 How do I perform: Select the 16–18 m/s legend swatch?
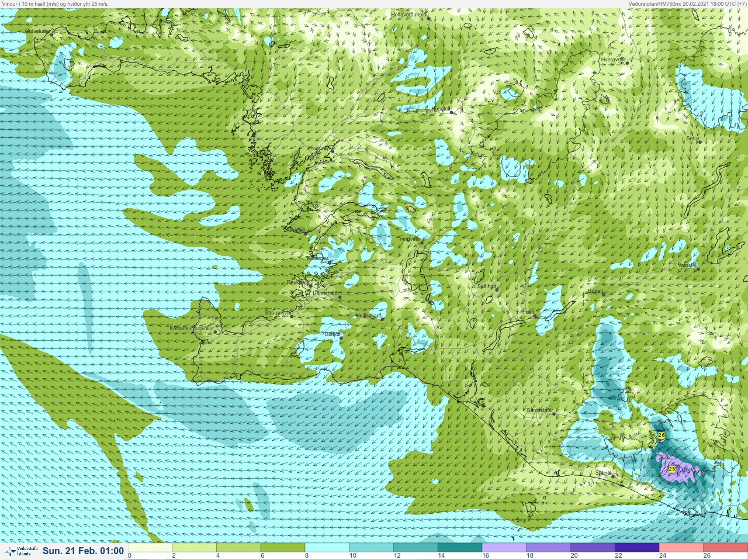pos(504,548)
